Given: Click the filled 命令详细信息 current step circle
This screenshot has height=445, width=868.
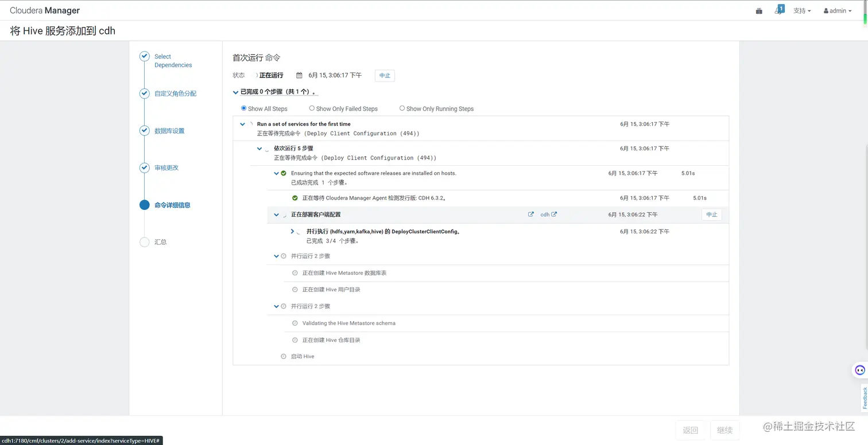Looking at the screenshot, I should 145,205.
